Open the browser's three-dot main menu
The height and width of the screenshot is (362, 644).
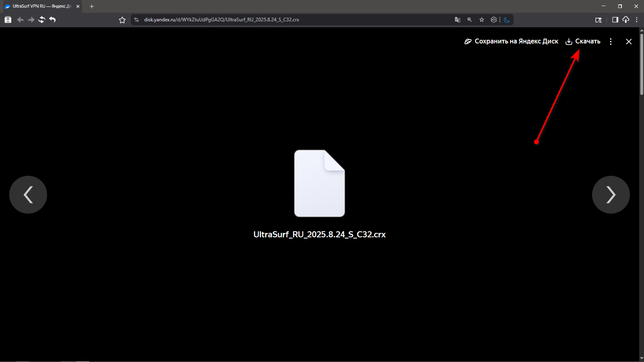(x=637, y=20)
